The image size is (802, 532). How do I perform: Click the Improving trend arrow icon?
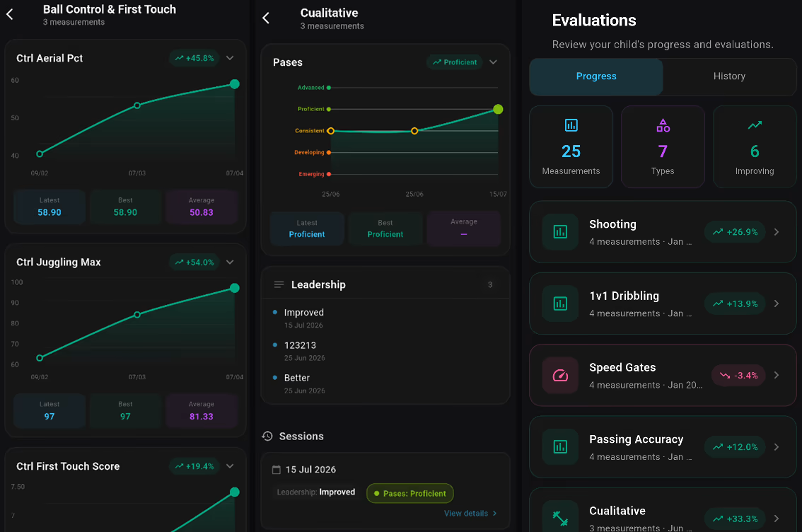click(755, 125)
